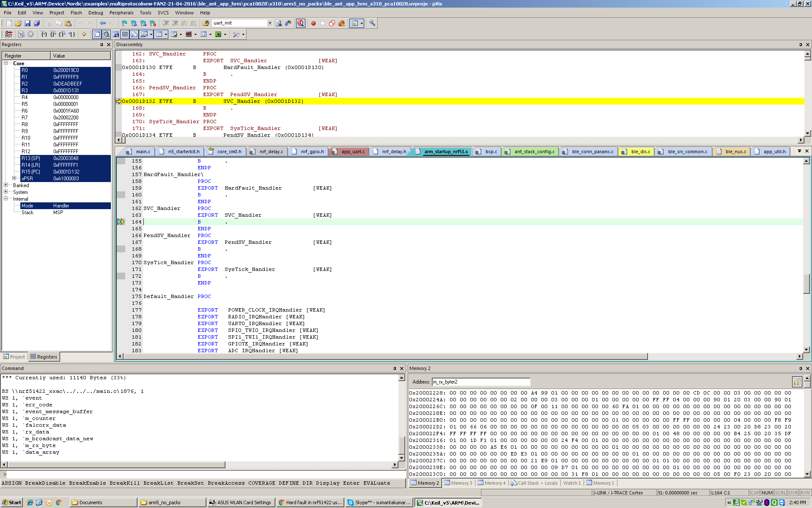Toggle the Memory 2 lock icon
Screen dimensions: 812x508
(797, 382)
